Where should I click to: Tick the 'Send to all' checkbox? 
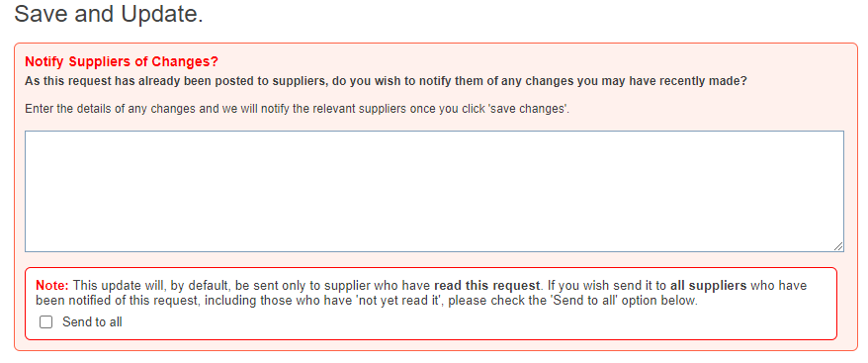click(45, 322)
